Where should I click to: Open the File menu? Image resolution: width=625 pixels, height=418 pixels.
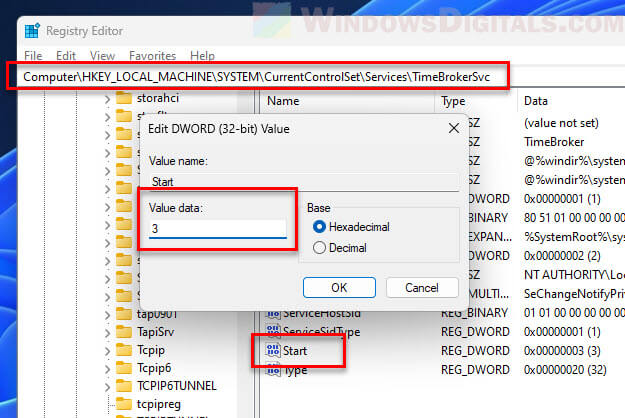tap(33, 56)
